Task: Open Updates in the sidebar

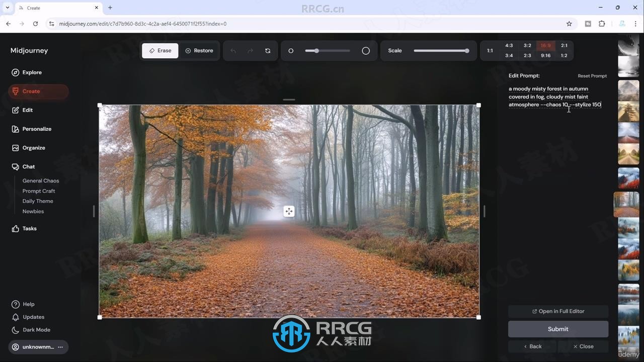Action: (33, 317)
